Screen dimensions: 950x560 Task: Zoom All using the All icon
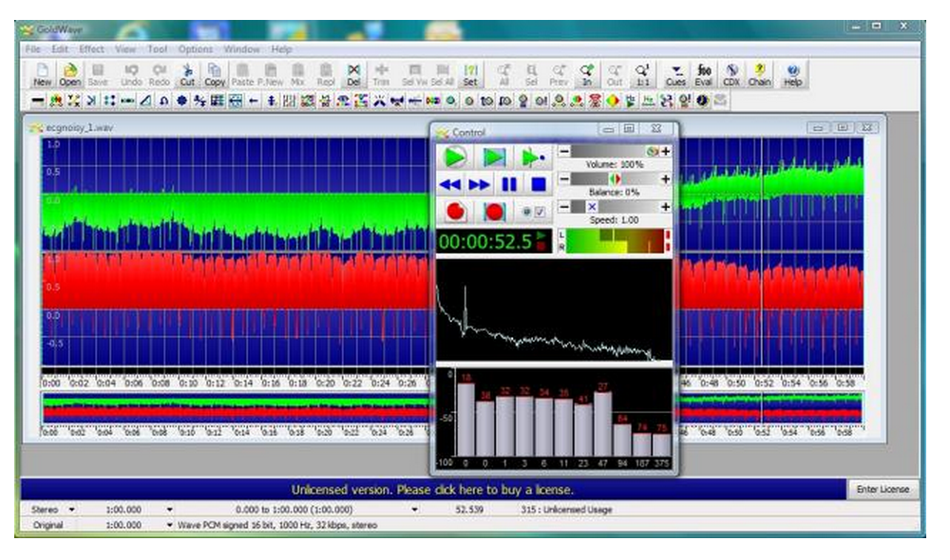coord(503,75)
